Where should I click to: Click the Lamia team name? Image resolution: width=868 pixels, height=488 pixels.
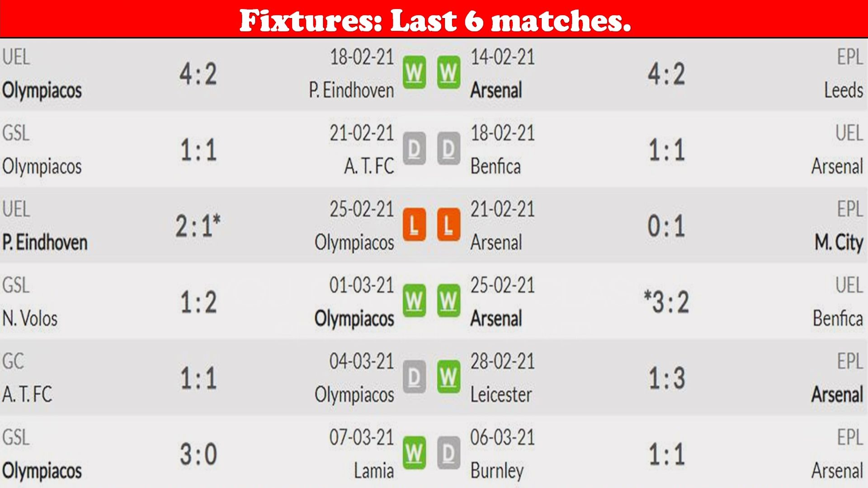(374, 471)
